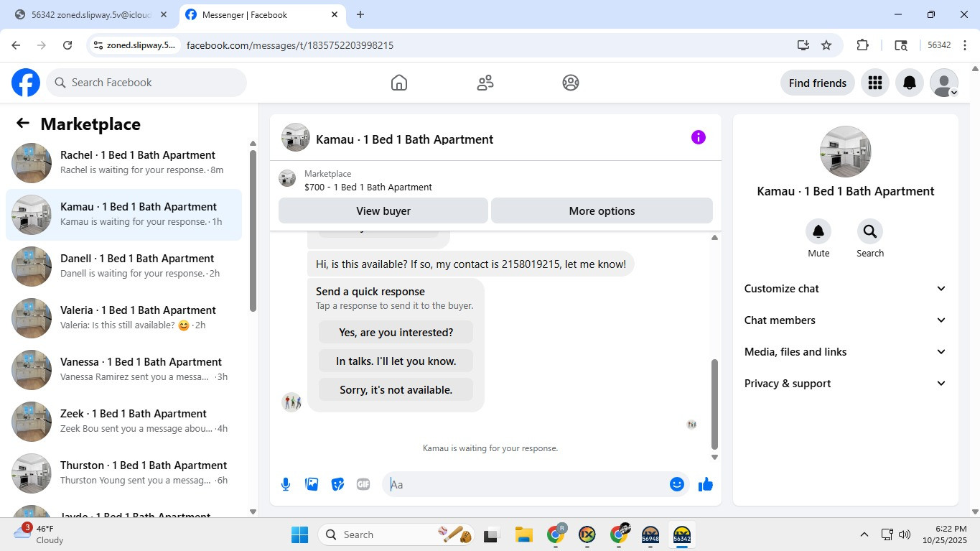Open Zeek's 1 Bed 1 Bath conversation
This screenshot has width=980, height=551.
(123, 422)
